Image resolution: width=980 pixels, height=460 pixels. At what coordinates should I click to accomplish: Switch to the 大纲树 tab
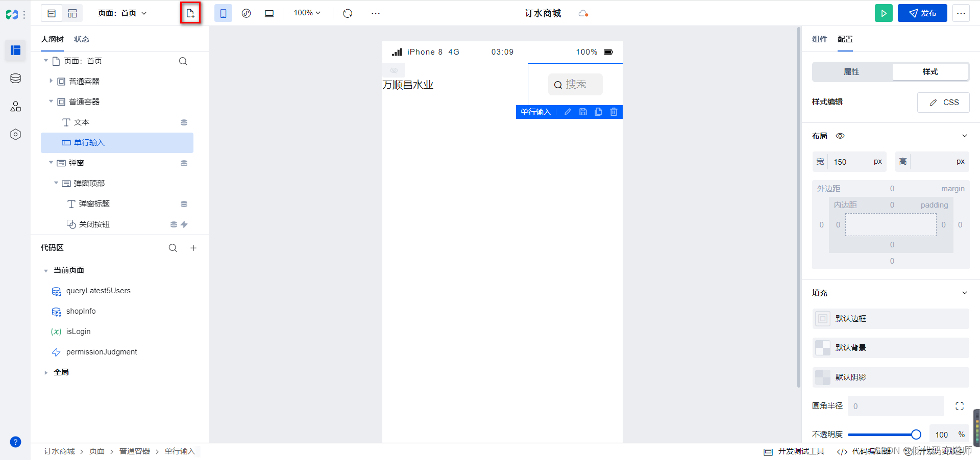pyautogui.click(x=52, y=39)
